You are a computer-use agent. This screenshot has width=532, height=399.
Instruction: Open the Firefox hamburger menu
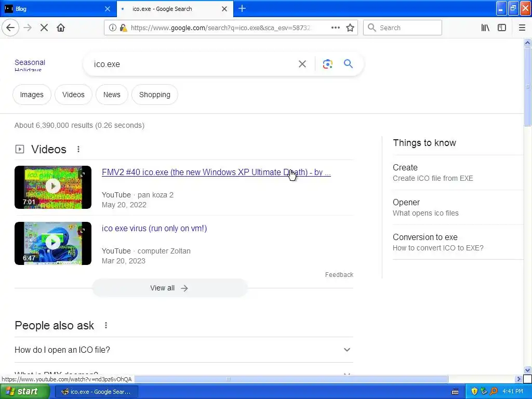(522, 28)
